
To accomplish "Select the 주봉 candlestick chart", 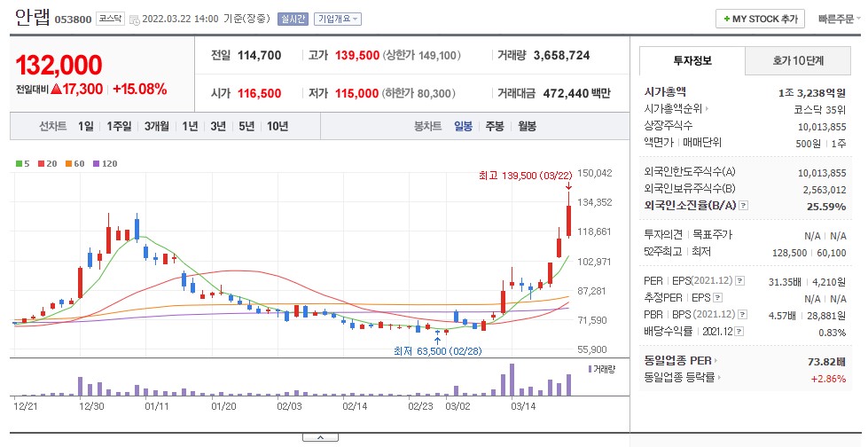I will click(x=495, y=126).
